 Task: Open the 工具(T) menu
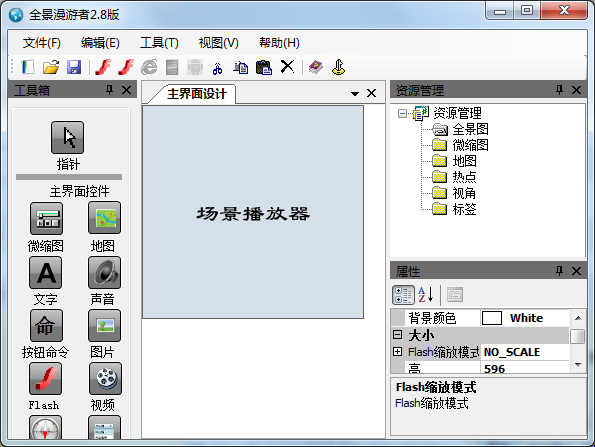159,42
